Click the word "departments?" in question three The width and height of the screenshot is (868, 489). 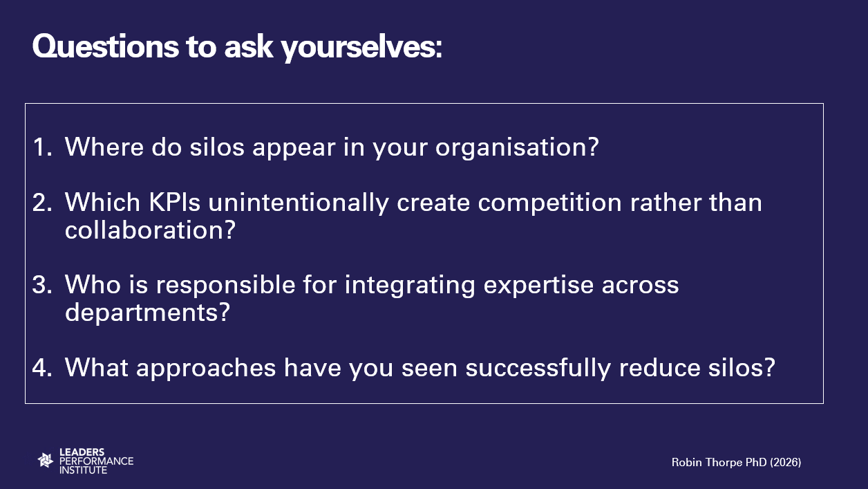pos(147,313)
